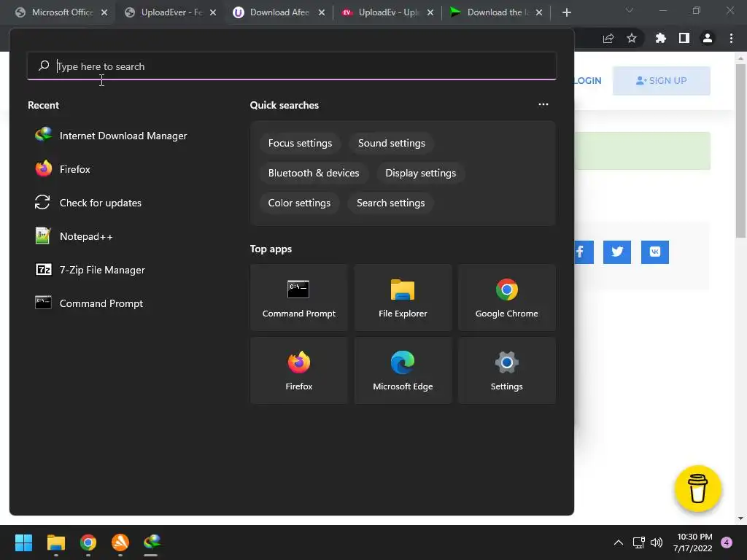The width and height of the screenshot is (747, 560).
Task: Open a new Chrome tab
Action: pos(566,12)
